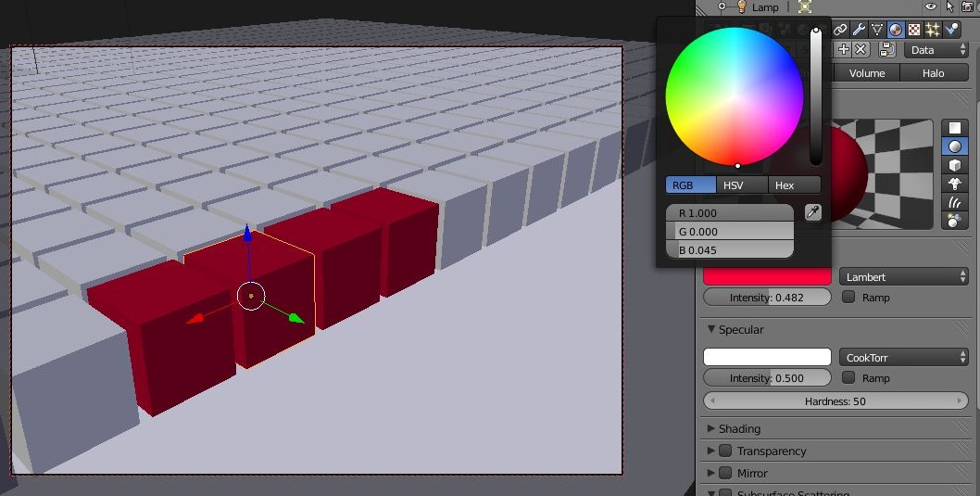
Task: Click the diffuse Intensity 0.482 slider
Action: point(767,297)
